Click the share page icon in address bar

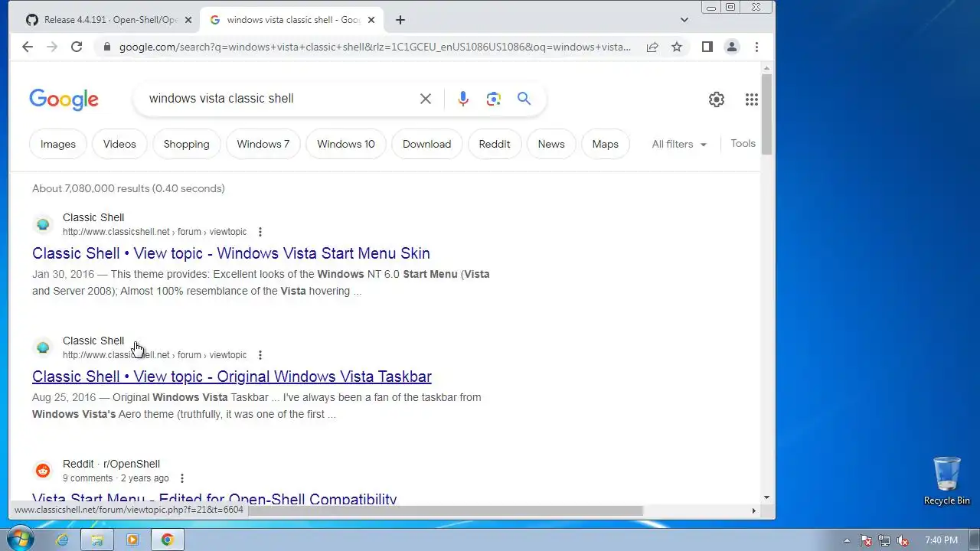pos(652,47)
